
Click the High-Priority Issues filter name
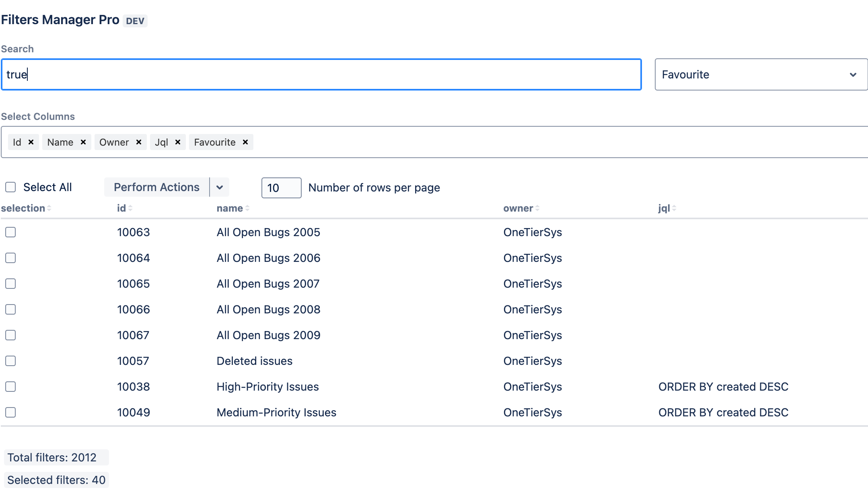coord(267,387)
